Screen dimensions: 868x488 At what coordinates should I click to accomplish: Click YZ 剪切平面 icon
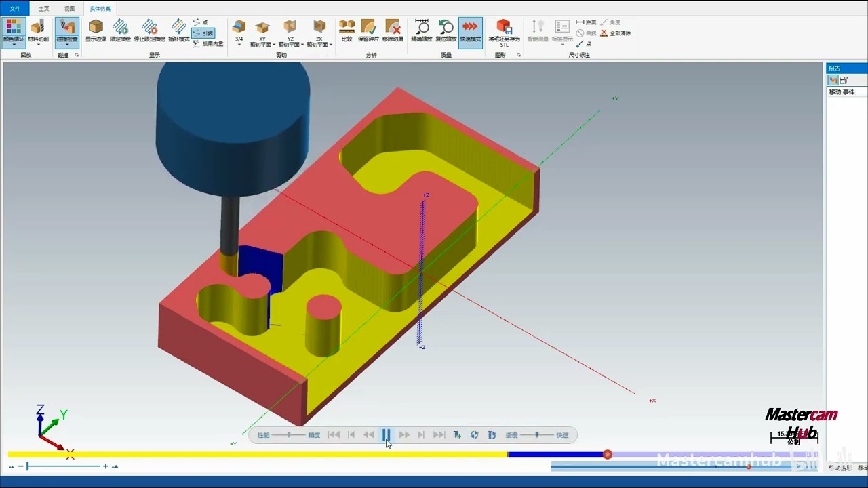290,28
